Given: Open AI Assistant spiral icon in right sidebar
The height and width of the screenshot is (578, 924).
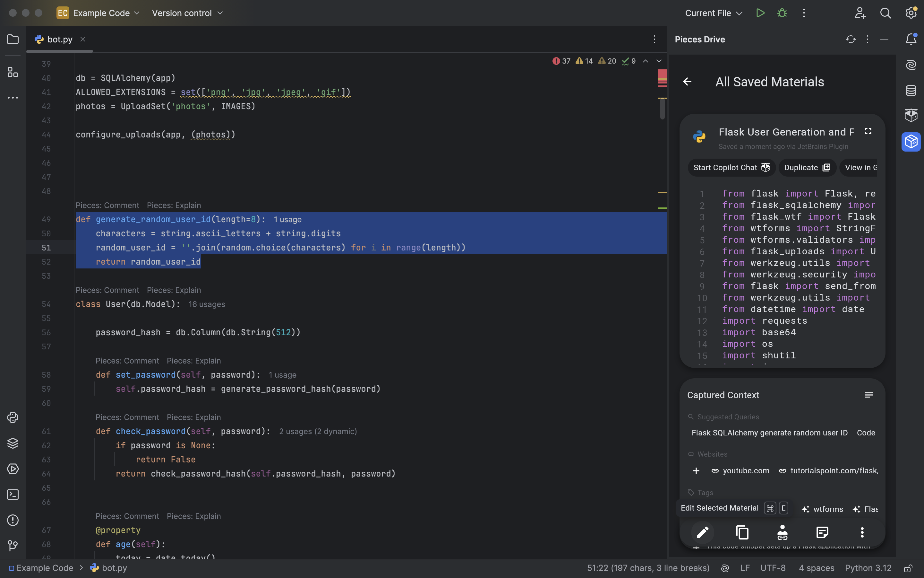Looking at the screenshot, I should coord(911,65).
